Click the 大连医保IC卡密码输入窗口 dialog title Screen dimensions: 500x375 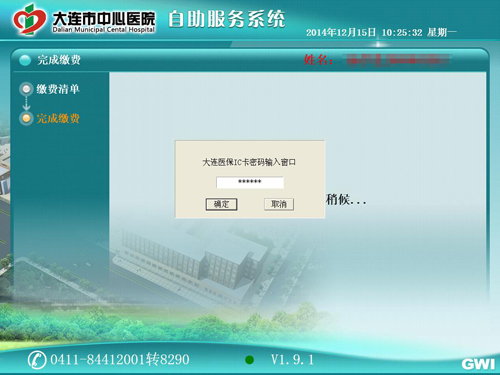pos(249,162)
